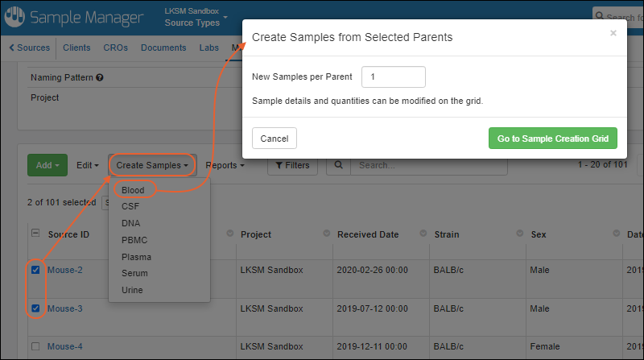Click the Naming Pattern help icon
Viewport: 644px width, 360px height.
pyautogui.click(x=100, y=78)
